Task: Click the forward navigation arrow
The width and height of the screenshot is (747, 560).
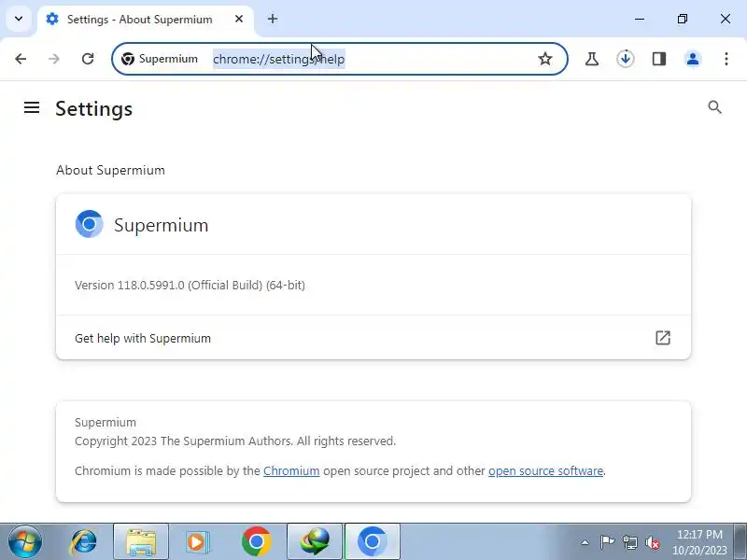Action: pos(54,59)
